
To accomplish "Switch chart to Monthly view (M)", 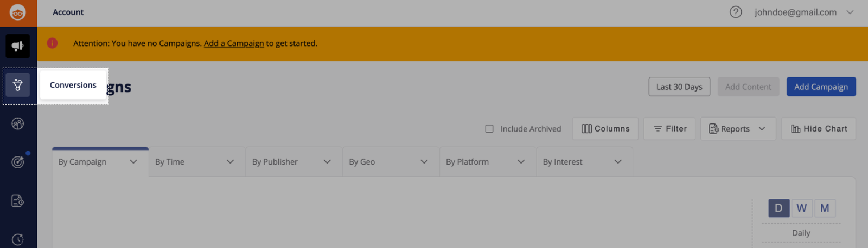I will pyautogui.click(x=825, y=208).
